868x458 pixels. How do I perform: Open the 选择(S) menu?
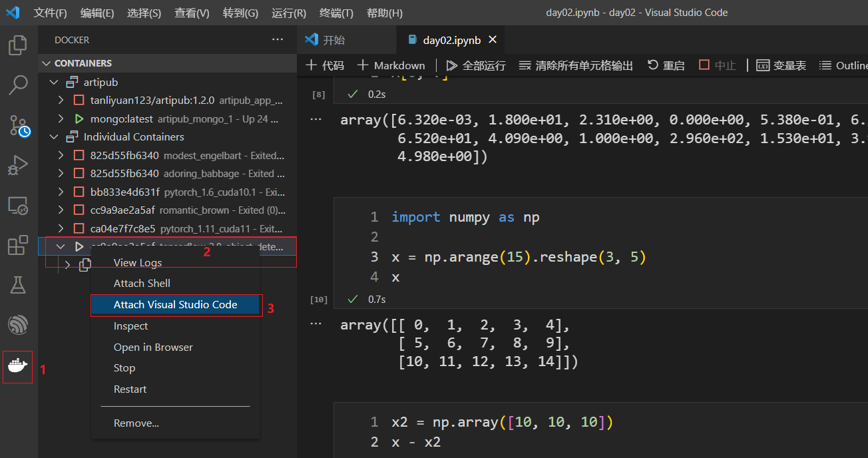[144, 13]
